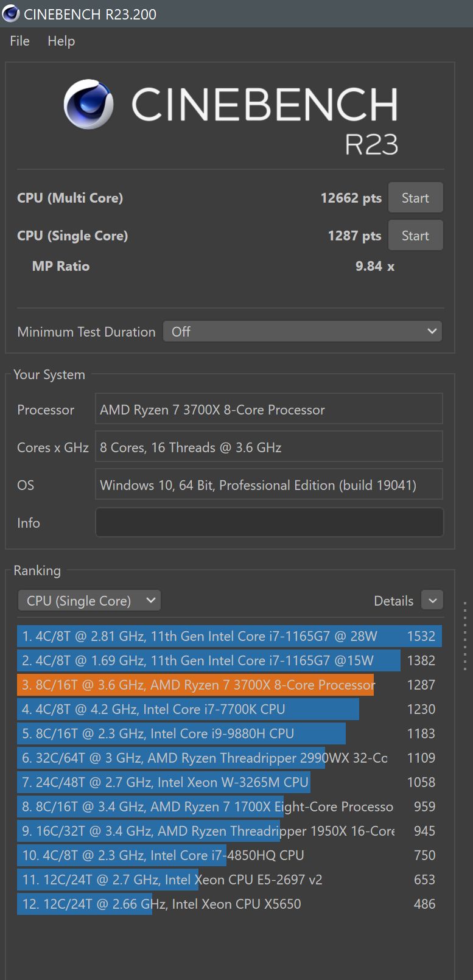Open the Help menu
The width and height of the screenshot is (473, 980).
click(x=61, y=41)
